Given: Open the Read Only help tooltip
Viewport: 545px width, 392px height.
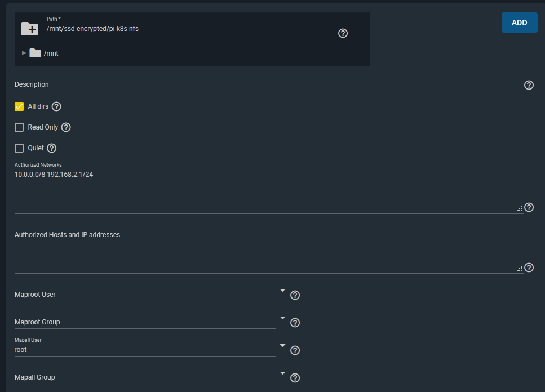Looking at the screenshot, I should point(66,127).
